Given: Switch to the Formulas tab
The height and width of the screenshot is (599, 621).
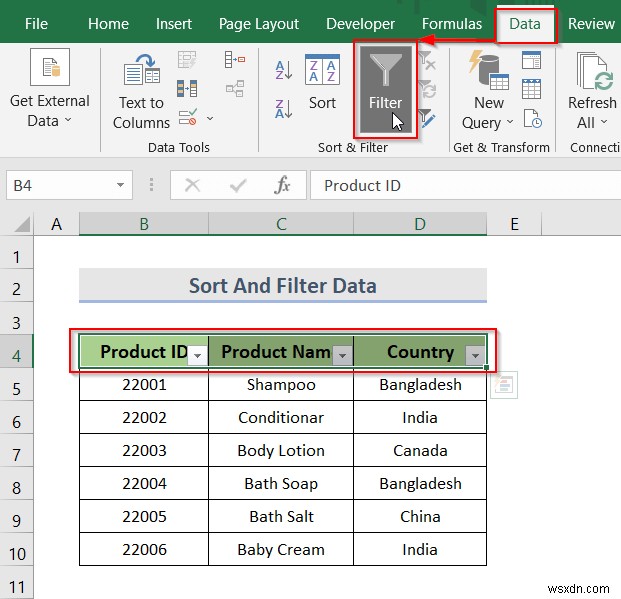Looking at the screenshot, I should (x=452, y=24).
